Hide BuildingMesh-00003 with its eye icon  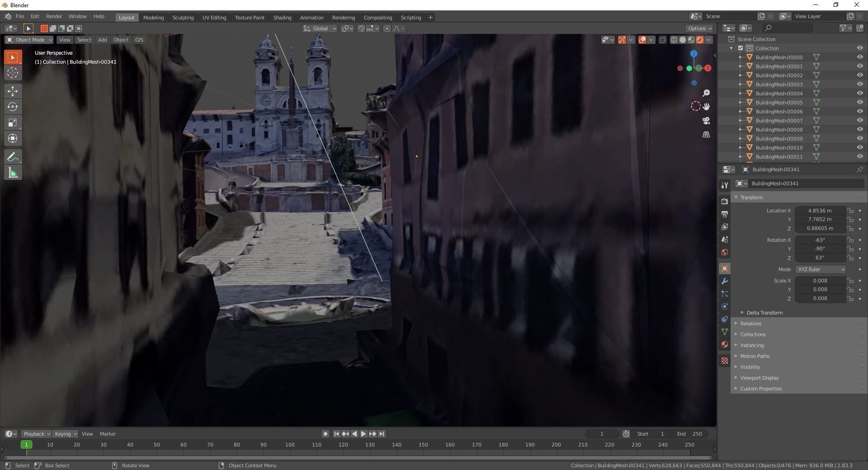point(860,85)
